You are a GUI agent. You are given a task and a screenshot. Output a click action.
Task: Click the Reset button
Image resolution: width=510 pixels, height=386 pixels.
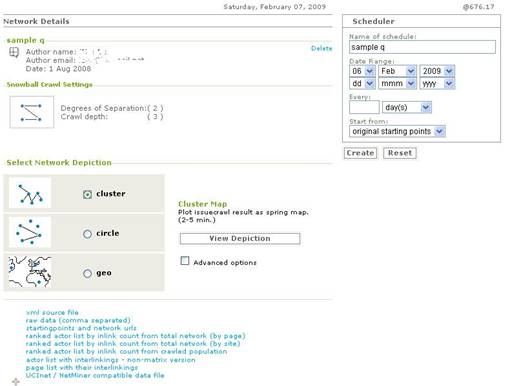click(400, 153)
